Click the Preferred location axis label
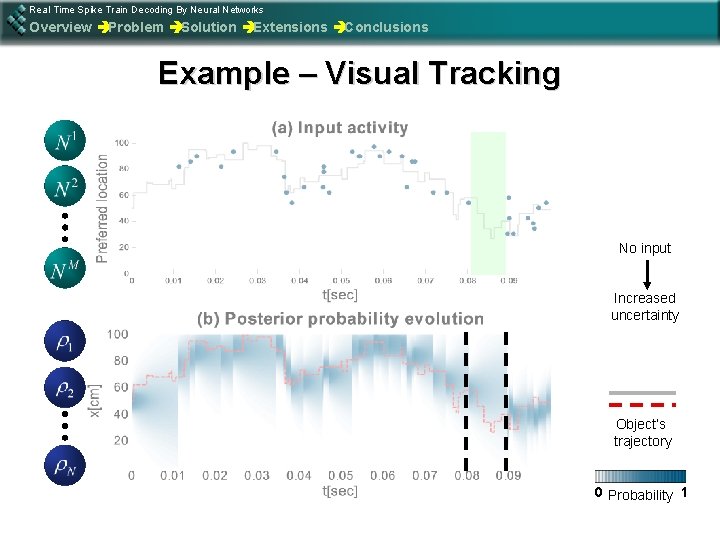Screen dimensions: 720x540 pyautogui.click(x=101, y=208)
